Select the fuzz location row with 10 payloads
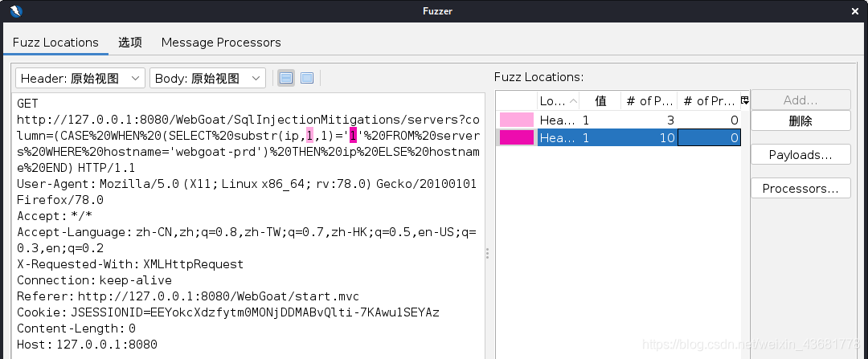The height and width of the screenshot is (359, 868). 618,137
